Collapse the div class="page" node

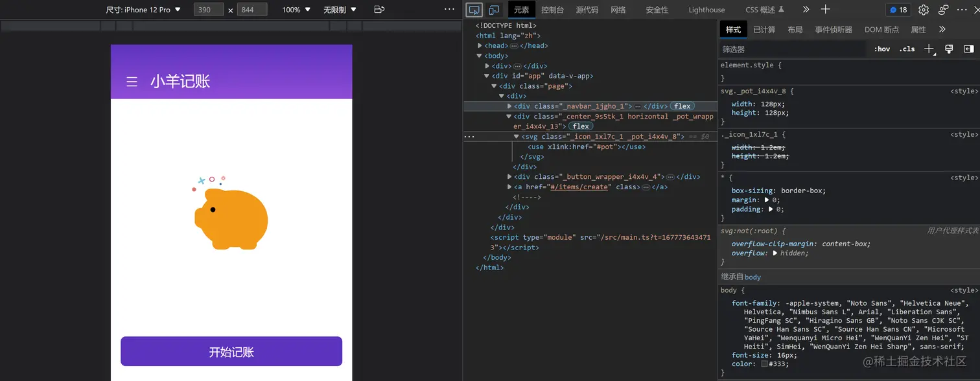(494, 86)
